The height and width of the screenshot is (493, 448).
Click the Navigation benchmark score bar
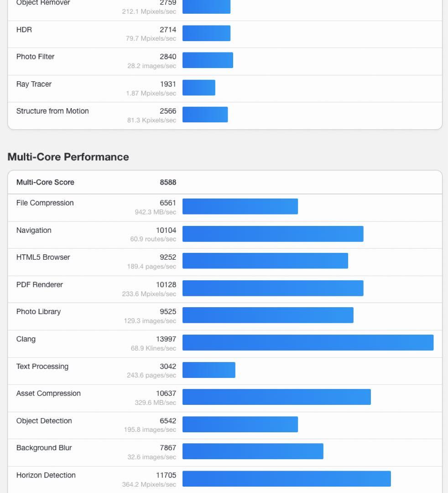pos(273,234)
